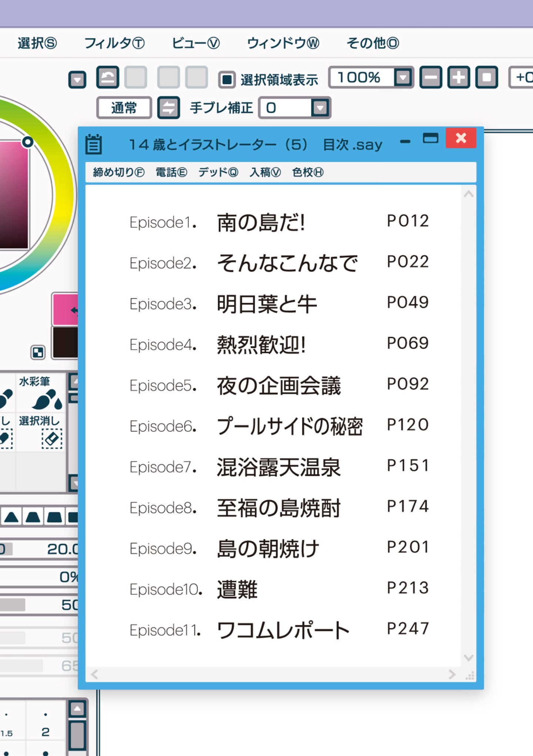This screenshot has width=533, height=756.
Task: Click inside the pink saturation color square
Action: tap(13, 195)
